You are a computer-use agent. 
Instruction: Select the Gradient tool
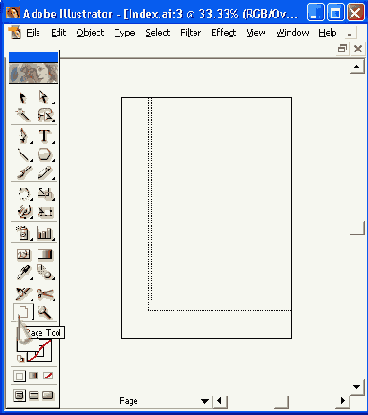click(45, 255)
